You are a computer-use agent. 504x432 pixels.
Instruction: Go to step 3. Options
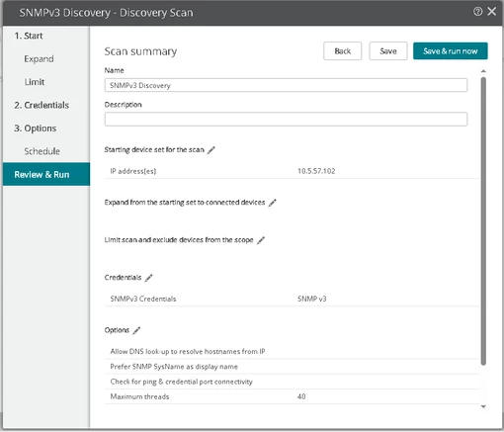[x=36, y=129]
